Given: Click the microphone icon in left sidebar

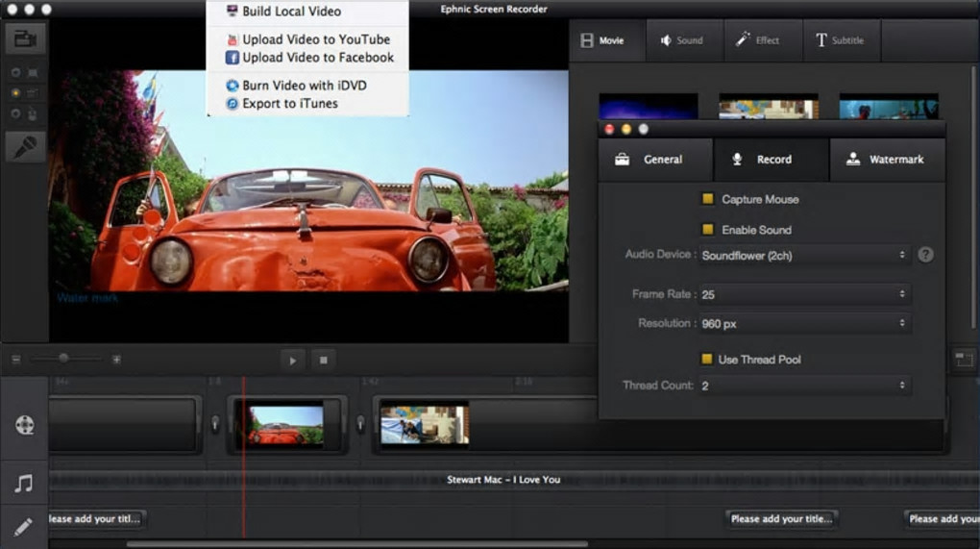Looking at the screenshot, I should coord(25,146).
